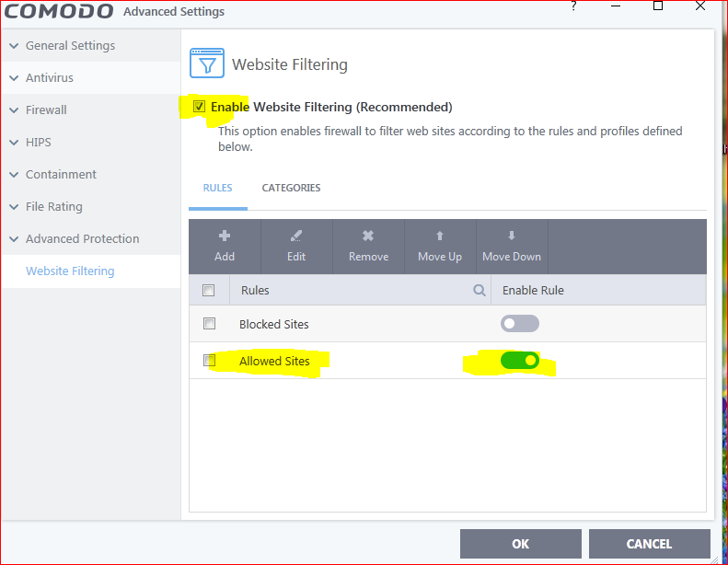Screen dimensions: 728x565
Task: Click the Blocked Sites rule name
Action: [274, 324]
